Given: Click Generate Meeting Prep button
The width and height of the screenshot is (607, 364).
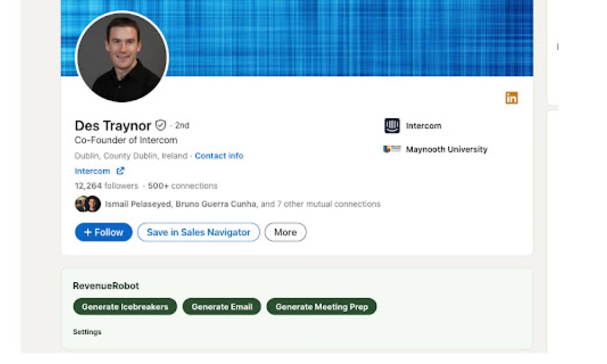Looking at the screenshot, I should 322,307.
